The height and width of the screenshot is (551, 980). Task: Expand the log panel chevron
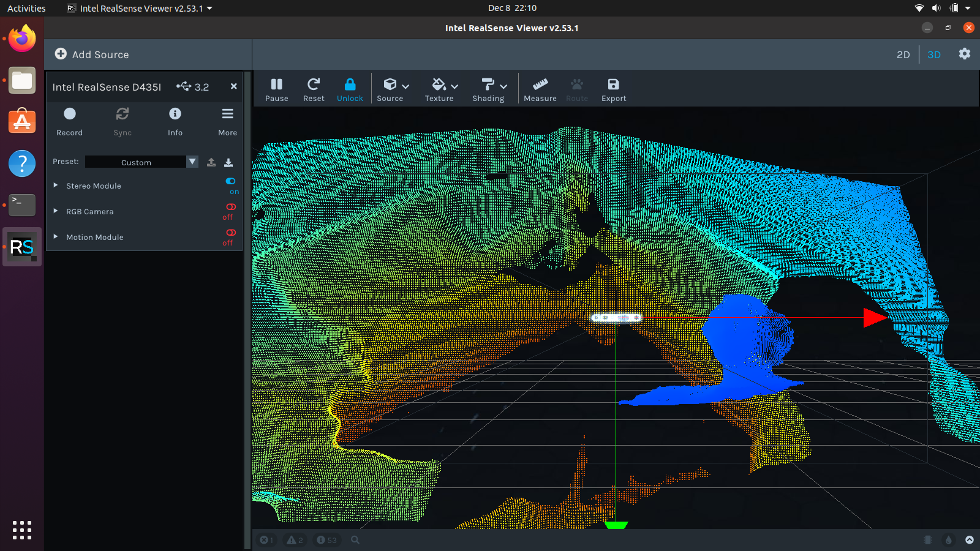[x=970, y=540]
